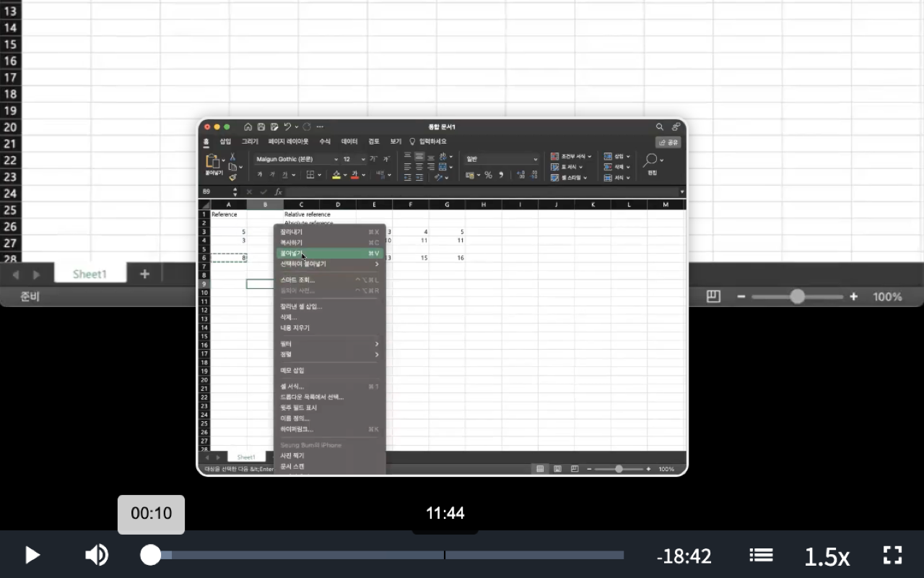Add a new sheet with the plus button in the background spreadsheet
924x578 pixels.
pos(144,274)
